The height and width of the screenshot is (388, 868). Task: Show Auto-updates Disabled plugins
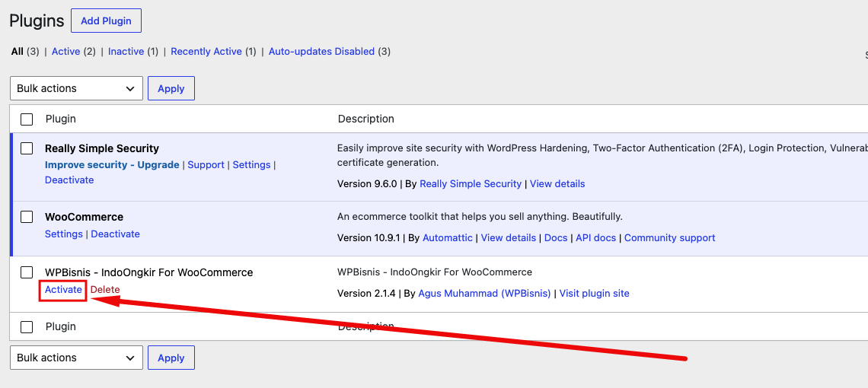click(321, 52)
